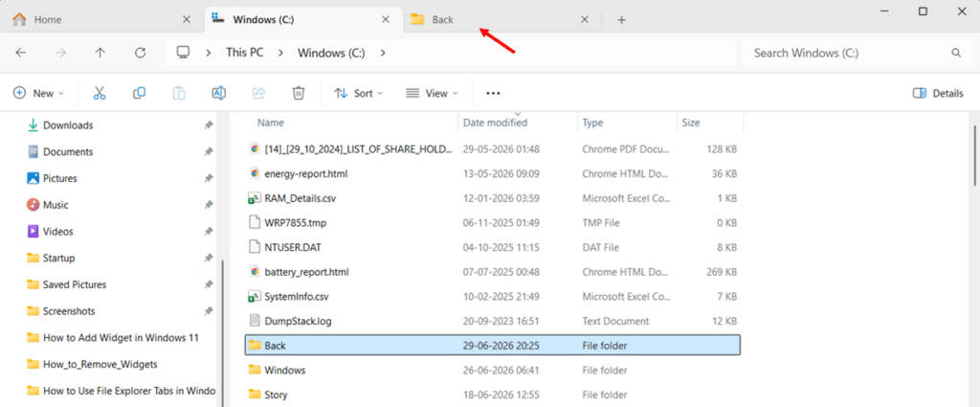Image resolution: width=980 pixels, height=407 pixels.
Task: Refresh the current folder view
Action: coord(140,53)
